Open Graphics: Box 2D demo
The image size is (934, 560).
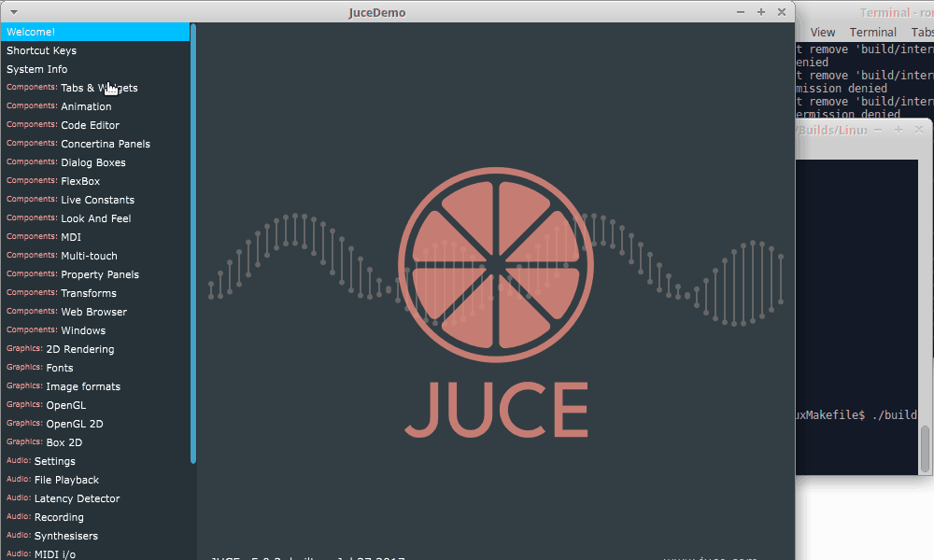[95, 442]
